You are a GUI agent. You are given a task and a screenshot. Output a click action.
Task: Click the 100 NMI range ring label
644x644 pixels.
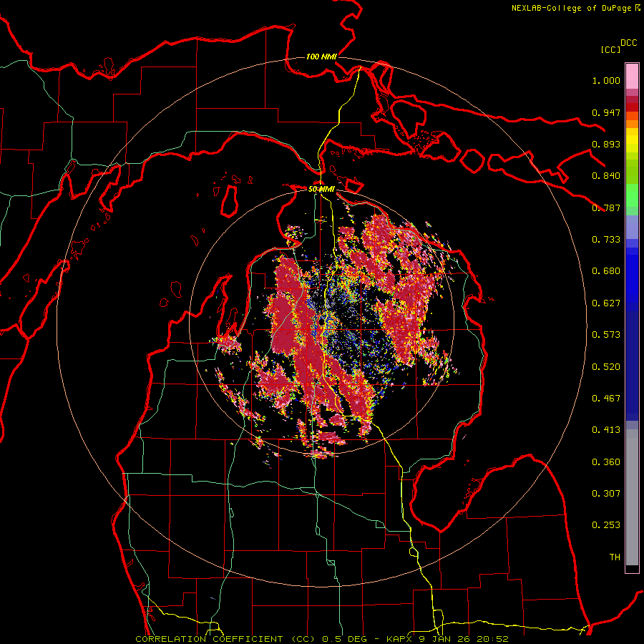coord(321,57)
